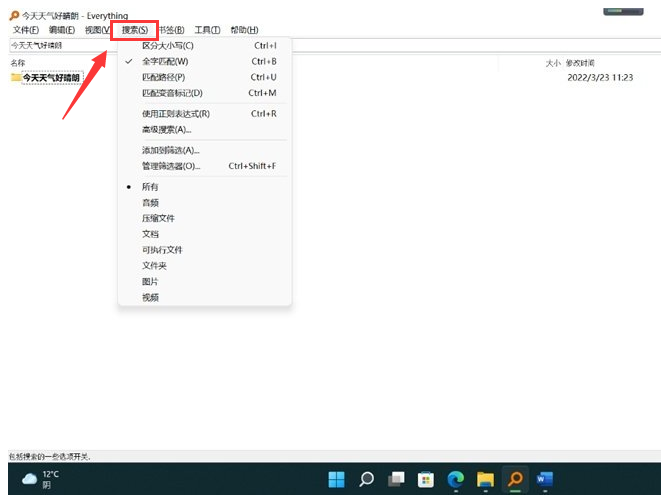This screenshot has height=498, width=661.
Task: Choose 高级搜索(A)... from the menu
Action: (166, 129)
